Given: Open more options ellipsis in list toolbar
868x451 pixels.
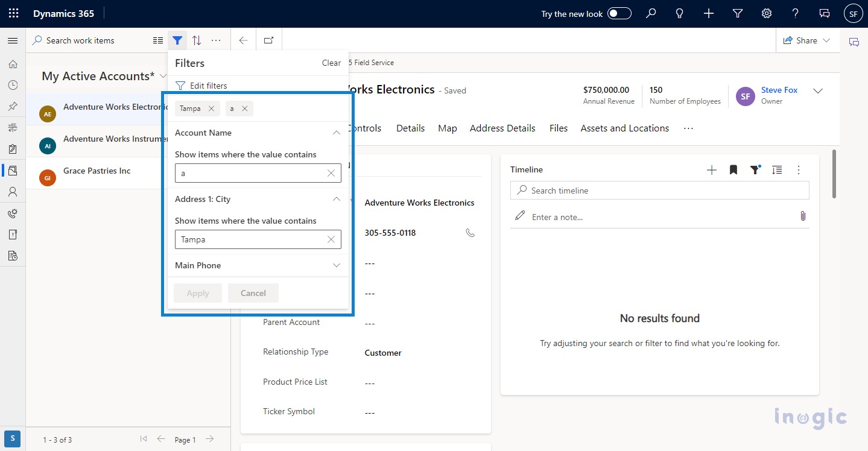Looking at the screenshot, I should pyautogui.click(x=216, y=40).
